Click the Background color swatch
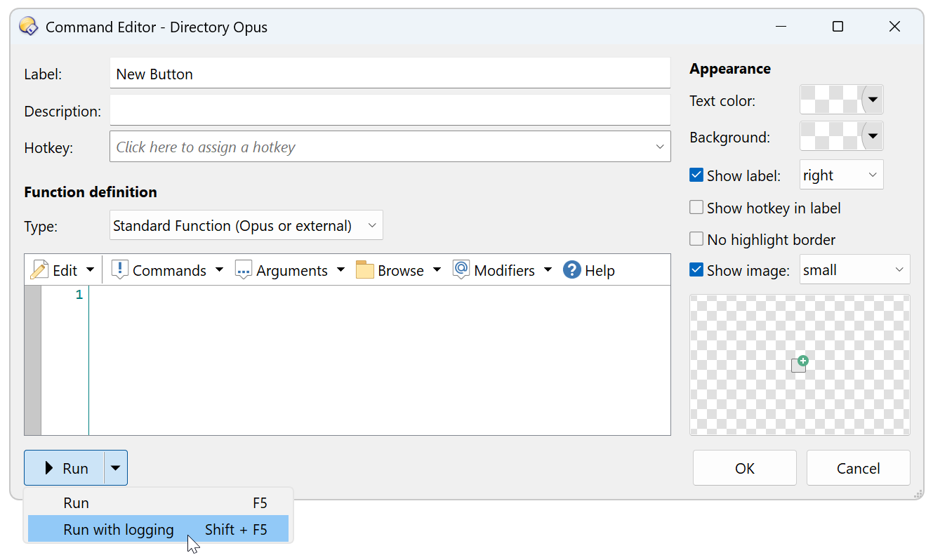This screenshot has height=560, width=933. point(831,136)
